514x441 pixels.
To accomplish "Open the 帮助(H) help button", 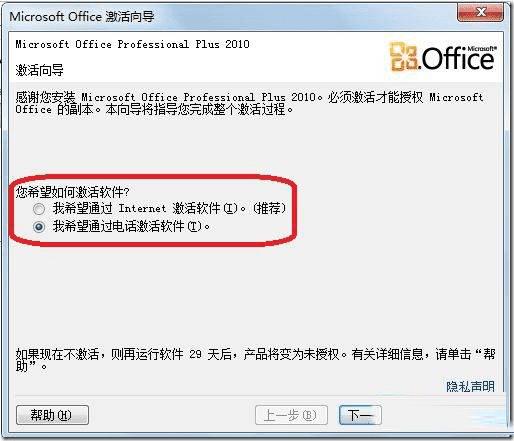I will pos(52,415).
